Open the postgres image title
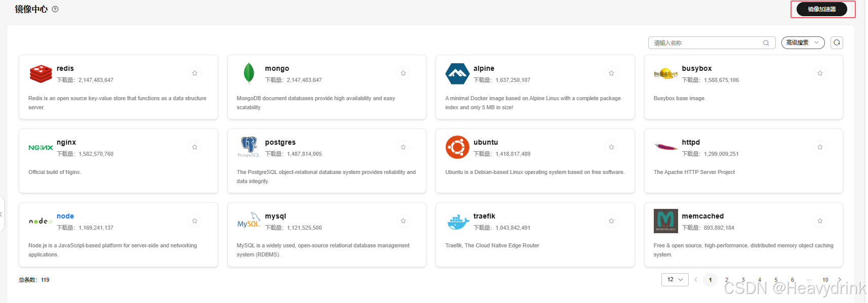Image resolution: width=868 pixels, height=303 pixels. 280,142
